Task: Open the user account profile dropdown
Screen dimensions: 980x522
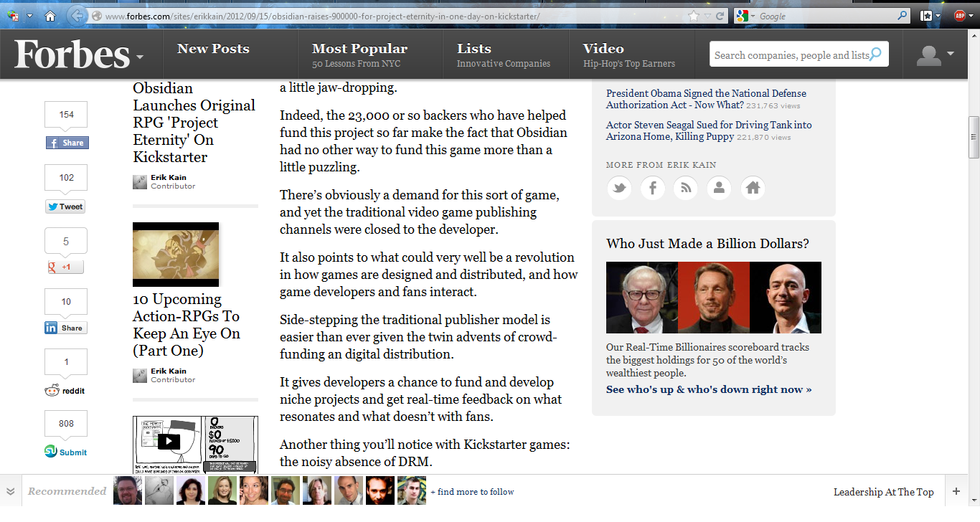Action: click(x=936, y=54)
